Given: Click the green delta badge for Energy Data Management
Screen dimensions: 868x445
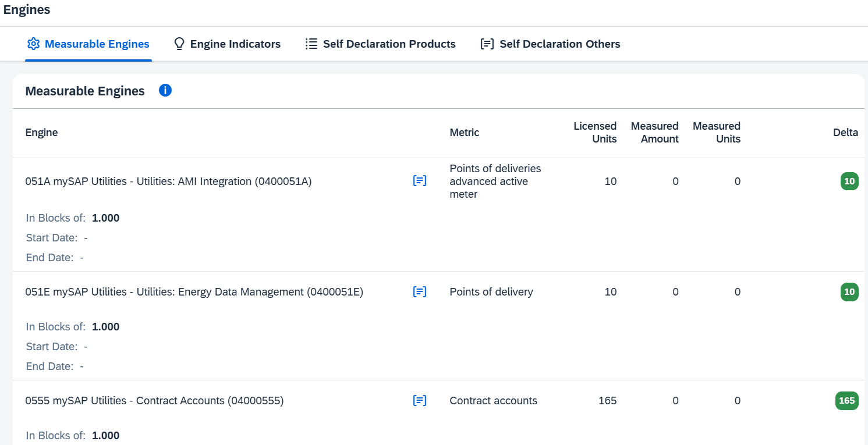Looking at the screenshot, I should (x=849, y=291).
